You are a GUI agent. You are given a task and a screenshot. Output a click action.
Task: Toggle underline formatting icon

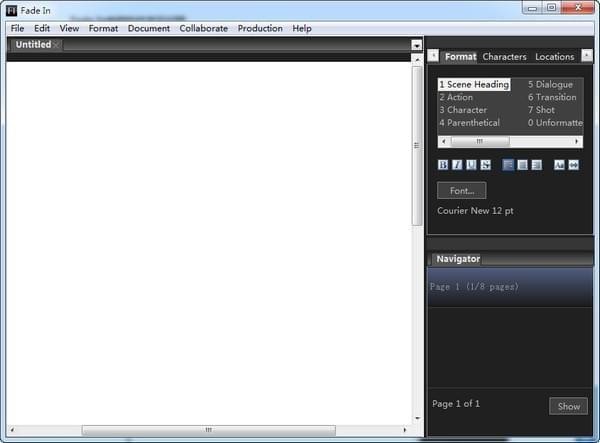(471, 164)
